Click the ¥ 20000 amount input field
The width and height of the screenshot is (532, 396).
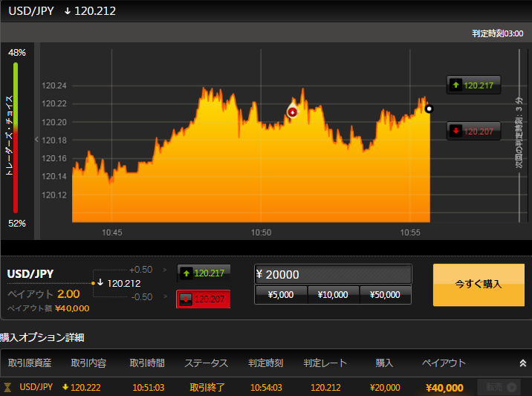(333, 274)
